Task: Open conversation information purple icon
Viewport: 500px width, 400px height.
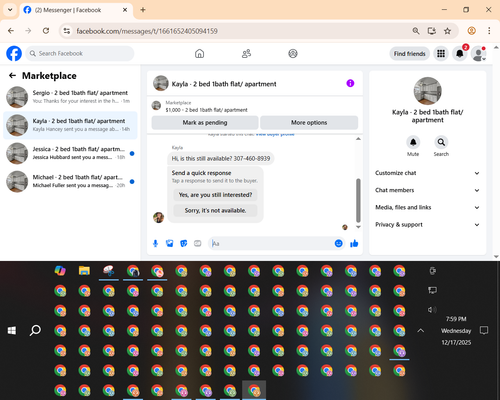Action: [350, 83]
